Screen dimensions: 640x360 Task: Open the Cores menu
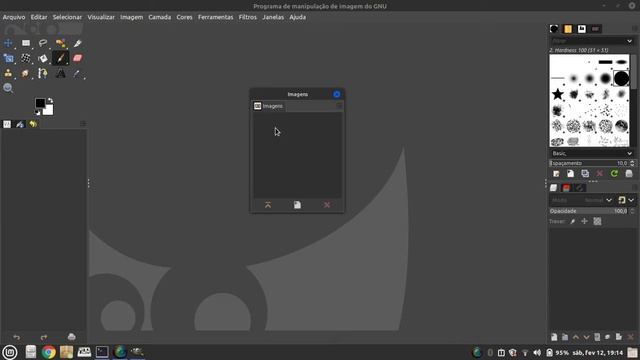pos(184,17)
